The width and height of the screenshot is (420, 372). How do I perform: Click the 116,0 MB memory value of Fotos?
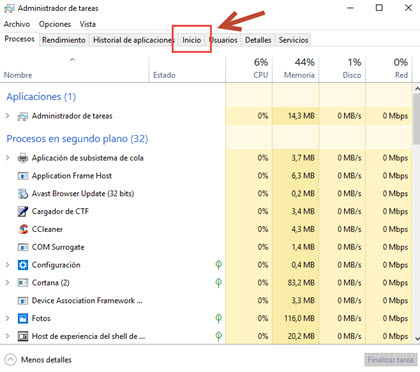(299, 319)
